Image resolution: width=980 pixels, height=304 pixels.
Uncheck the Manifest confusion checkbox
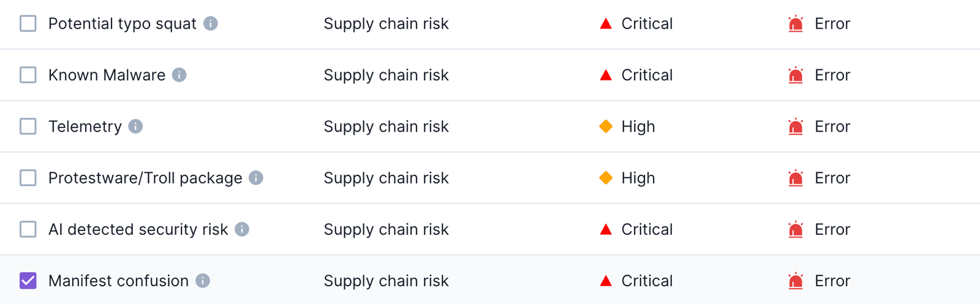point(28,280)
